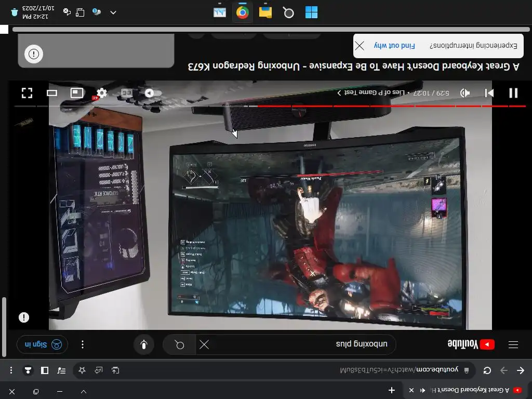Click the tray chat icon with X
This screenshot has height=399, width=532.
(x=67, y=12)
